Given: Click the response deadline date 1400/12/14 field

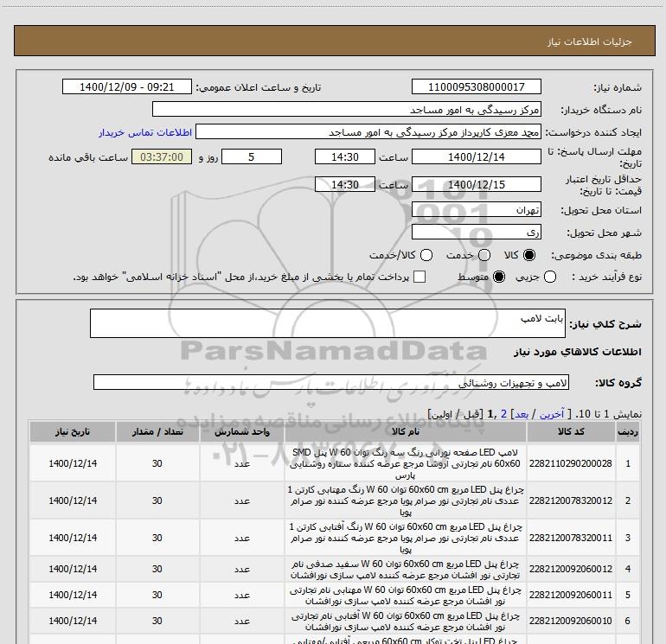Looking at the screenshot, I should point(476,156).
